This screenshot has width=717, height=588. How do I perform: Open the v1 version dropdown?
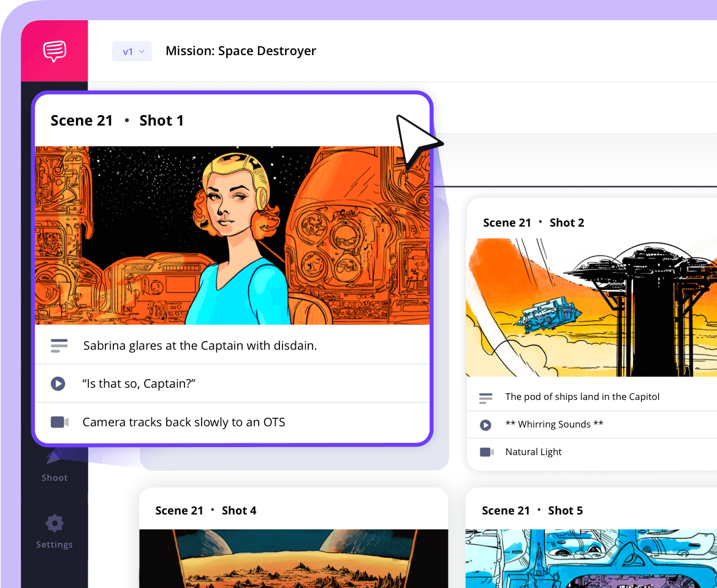pos(132,51)
